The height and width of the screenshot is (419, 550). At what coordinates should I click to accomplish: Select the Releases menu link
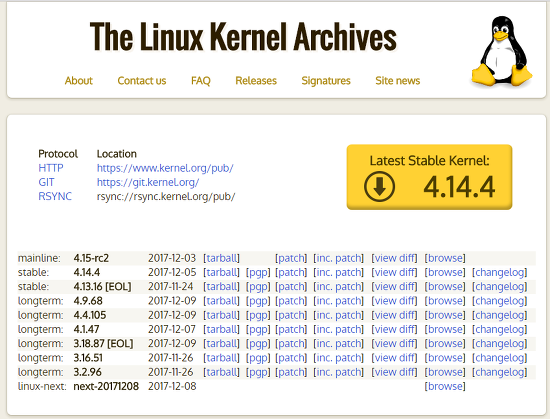point(256,81)
